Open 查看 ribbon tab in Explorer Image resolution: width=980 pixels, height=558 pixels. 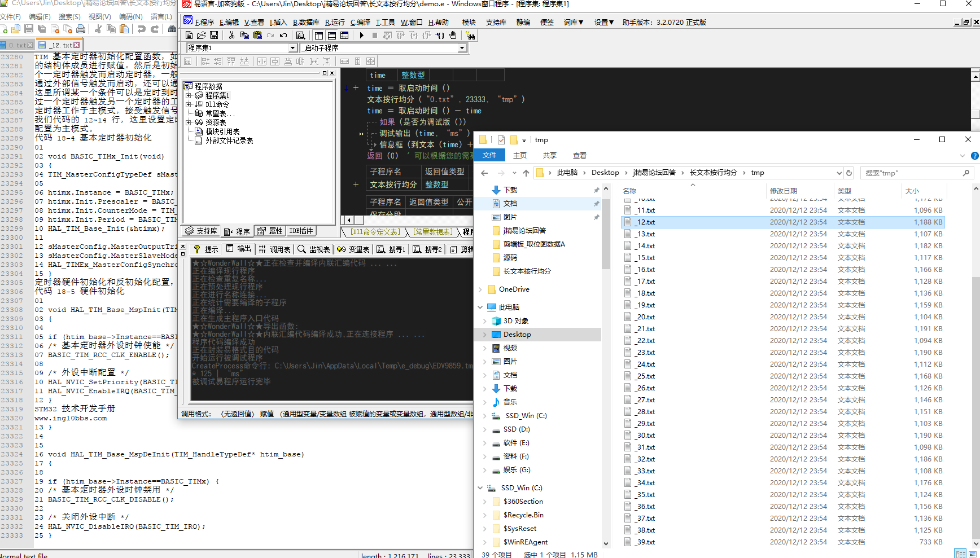[x=580, y=156]
